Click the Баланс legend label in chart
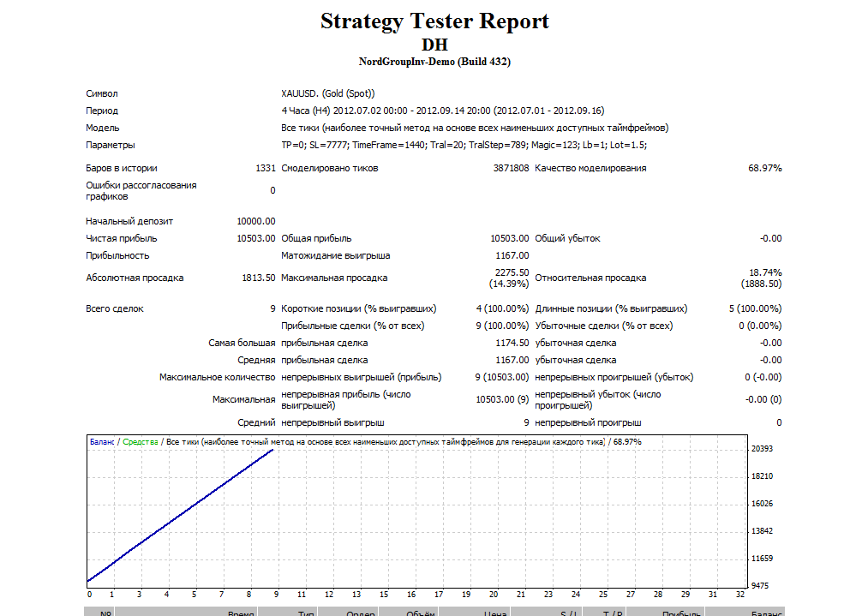 pos(102,442)
